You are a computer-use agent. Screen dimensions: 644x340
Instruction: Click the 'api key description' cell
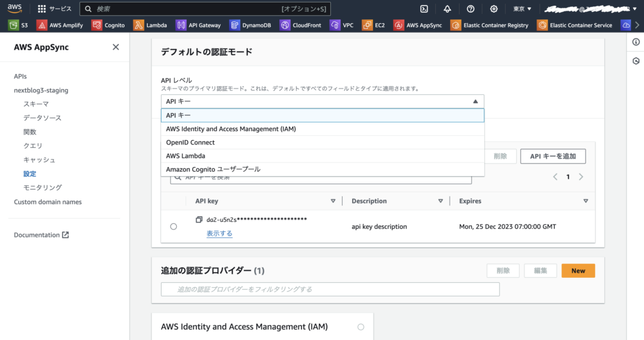(379, 227)
